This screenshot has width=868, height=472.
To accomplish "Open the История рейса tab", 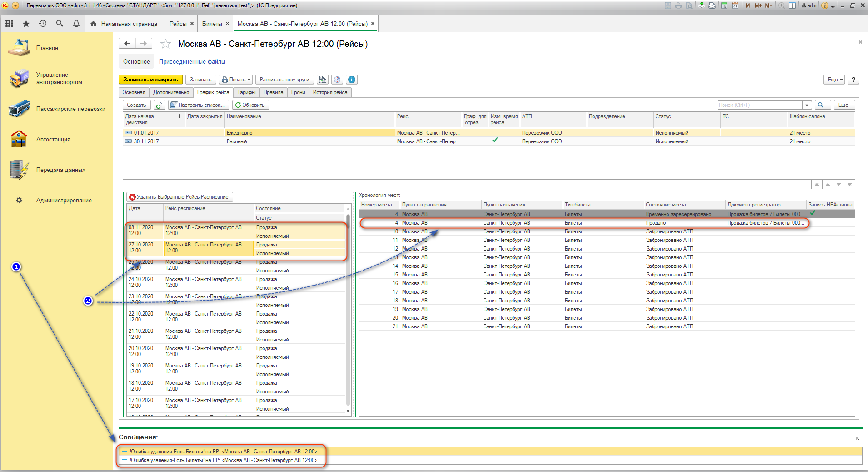I will point(330,92).
